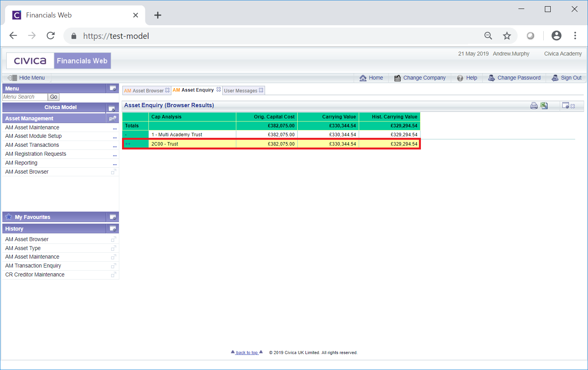Expand AM Registration Requests submenu dots
Viewport: 588px width, 370px height.
[x=115, y=155]
